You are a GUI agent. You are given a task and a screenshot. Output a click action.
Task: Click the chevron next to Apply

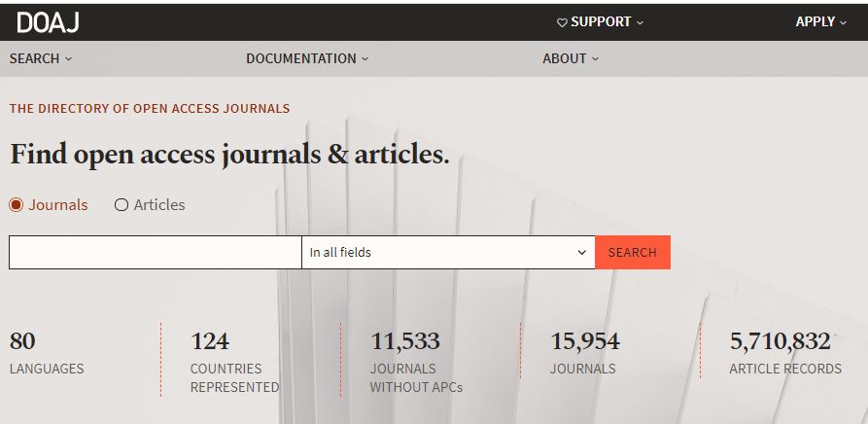[x=843, y=22]
